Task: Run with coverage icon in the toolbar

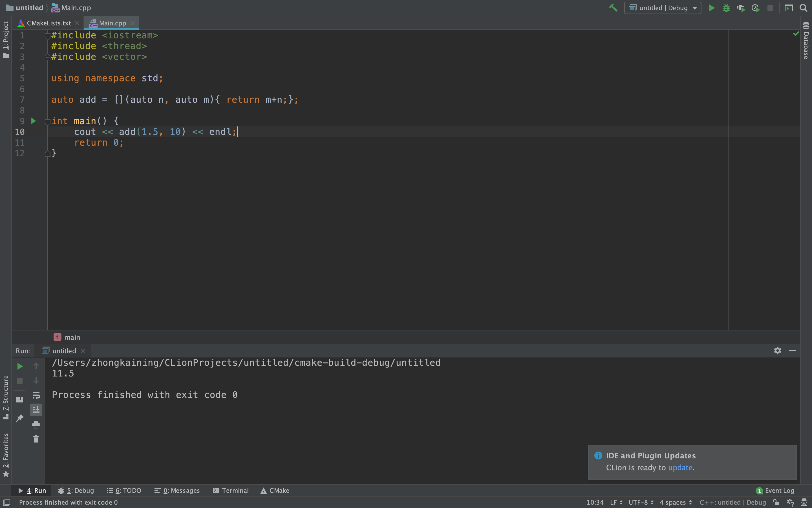Action: 741,8
